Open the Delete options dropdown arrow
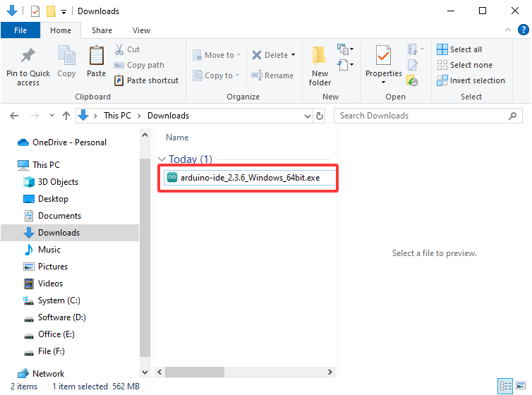This screenshot has width=532, height=395. [293, 55]
